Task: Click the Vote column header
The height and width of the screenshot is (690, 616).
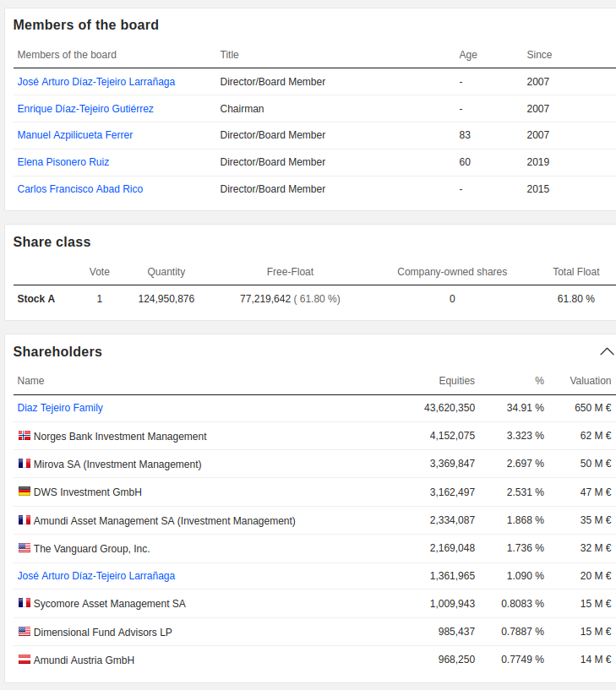Action: pos(100,272)
